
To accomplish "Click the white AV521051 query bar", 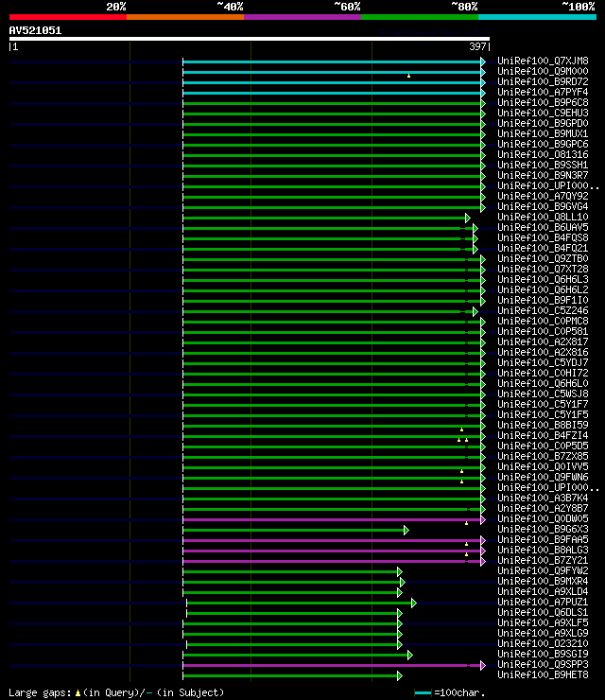I will coord(250,39).
